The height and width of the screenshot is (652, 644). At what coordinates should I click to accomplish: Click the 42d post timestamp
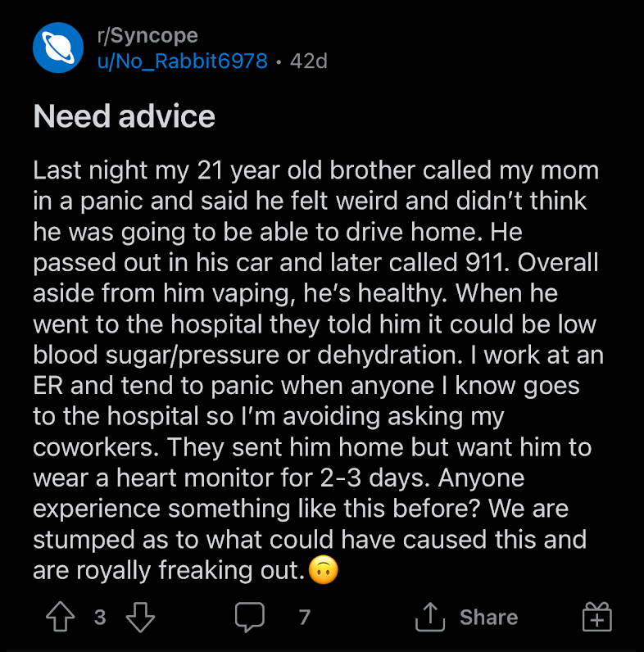(x=309, y=61)
